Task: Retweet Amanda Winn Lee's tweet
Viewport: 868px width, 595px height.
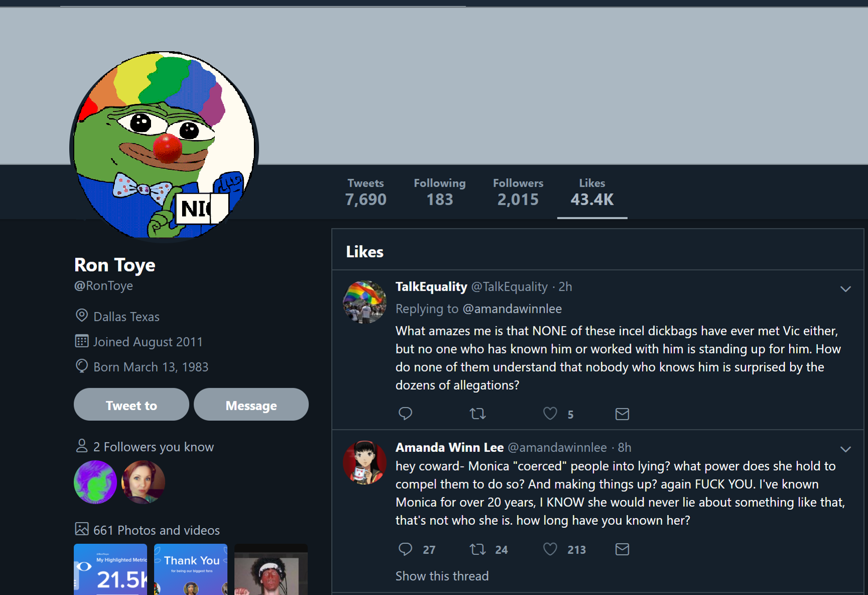Action: (477, 549)
